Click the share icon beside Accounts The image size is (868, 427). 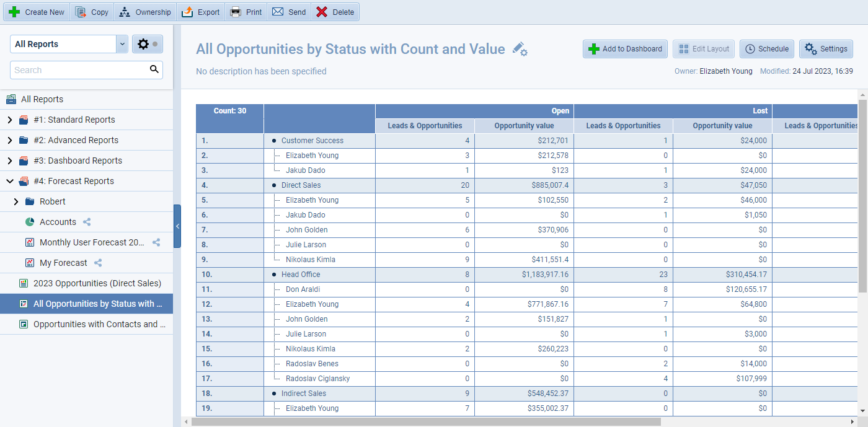click(86, 222)
